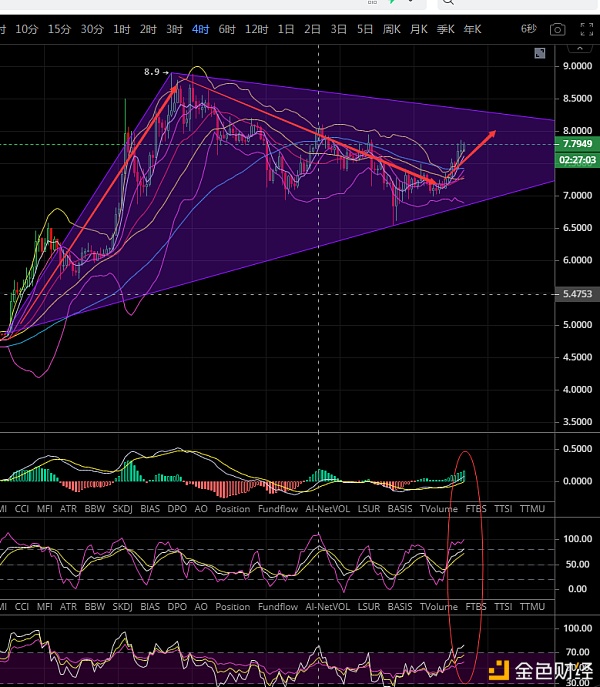This screenshot has height=687, width=600.
Task: Click the crosshair price label 5.4753
Action: (x=577, y=294)
